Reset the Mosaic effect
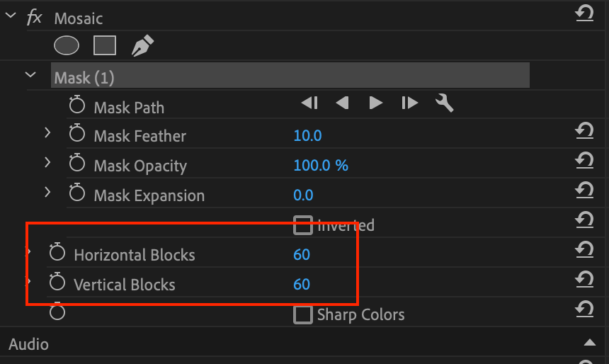The image size is (609, 364). pos(584,13)
